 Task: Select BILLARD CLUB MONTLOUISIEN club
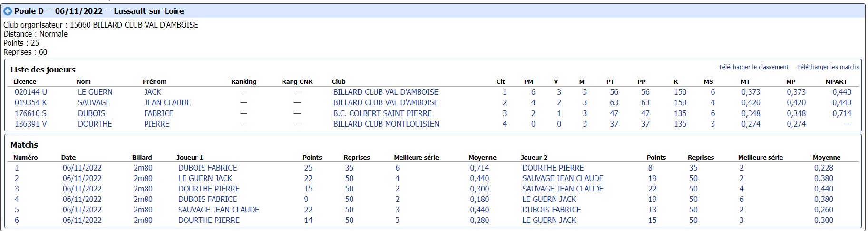point(386,124)
